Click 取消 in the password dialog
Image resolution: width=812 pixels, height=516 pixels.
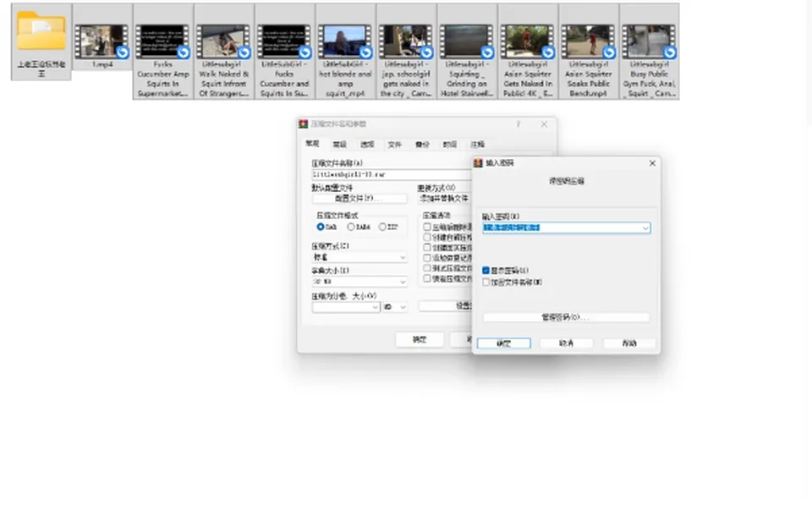coord(567,343)
